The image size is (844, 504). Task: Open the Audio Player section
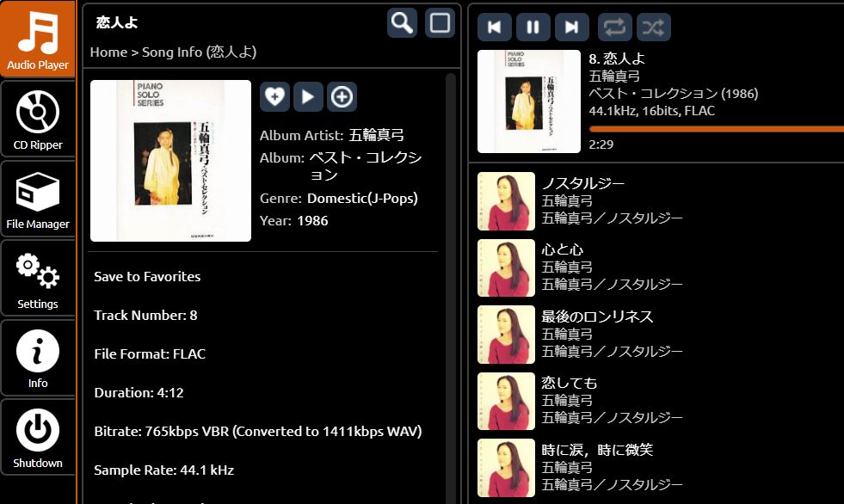[x=38, y=40]
